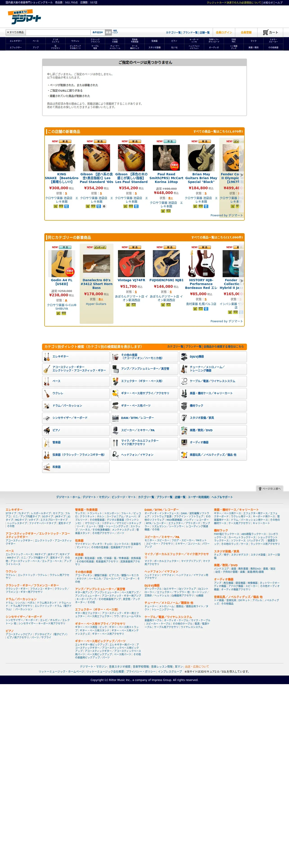Open ビンテージ・マート footer link
Image resolution: width=289 pixels, height=868 pixels.
(124, 497)
